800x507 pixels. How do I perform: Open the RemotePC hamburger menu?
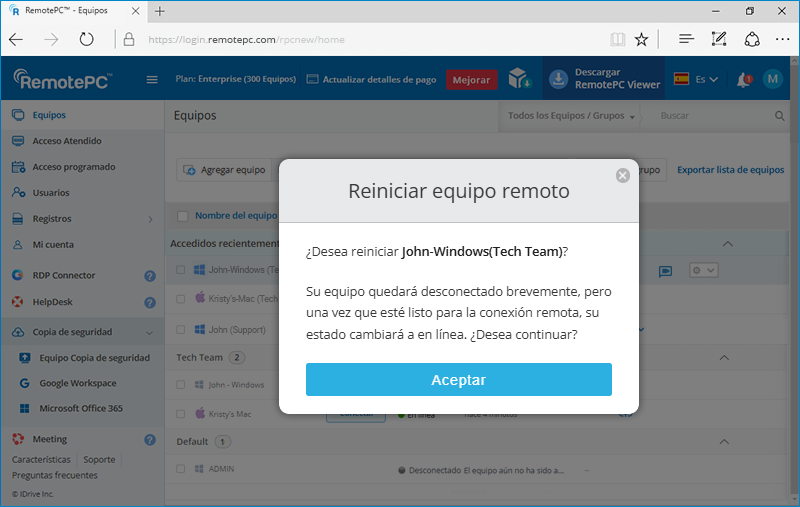point(152,80)
